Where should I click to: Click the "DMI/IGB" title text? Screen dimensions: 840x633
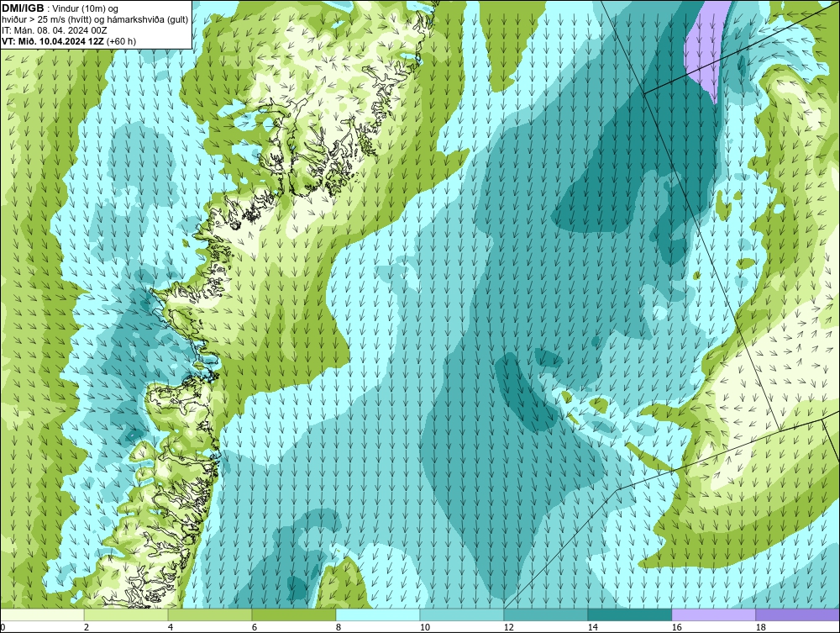[x=23, y=8]
